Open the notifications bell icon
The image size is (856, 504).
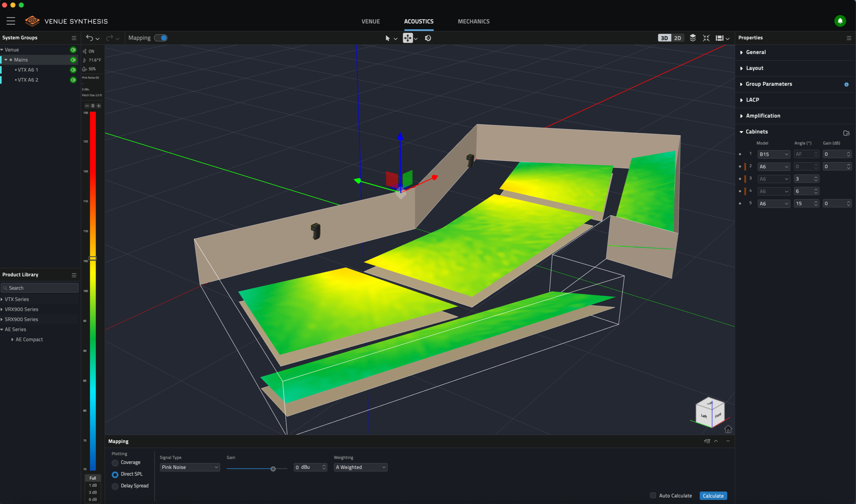840,21
